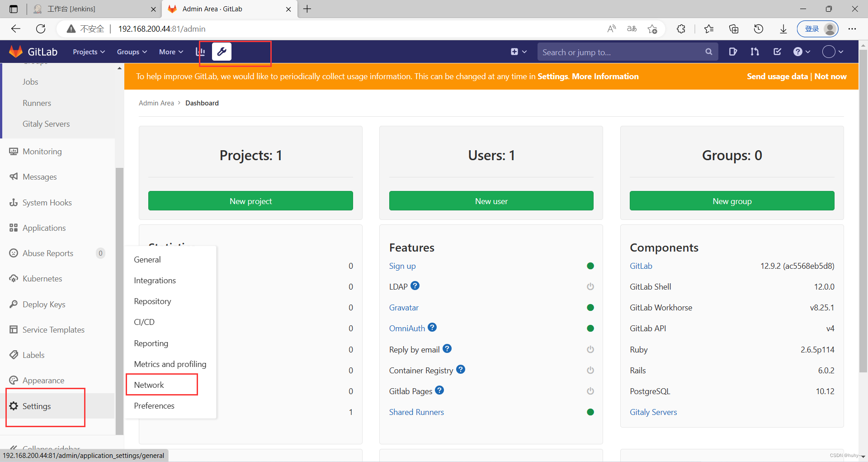
Task: Open browser downloads arrow icon
Action: tap(783, 29)
